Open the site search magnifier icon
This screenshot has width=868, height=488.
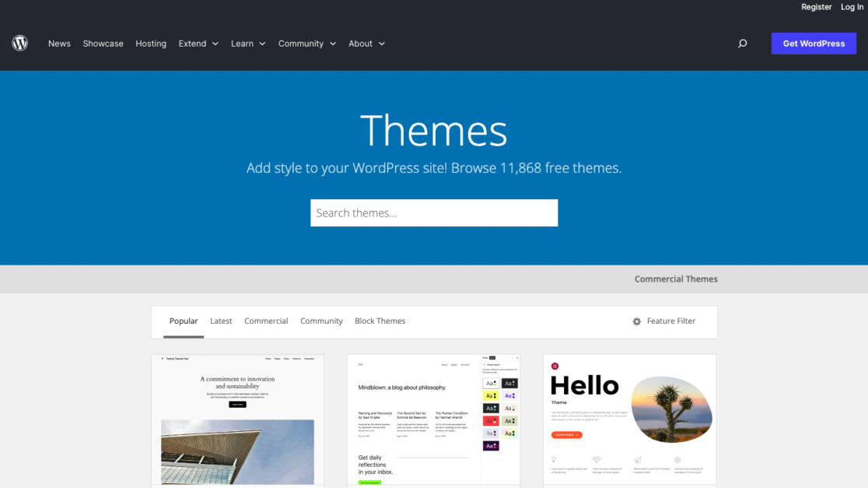742,44
